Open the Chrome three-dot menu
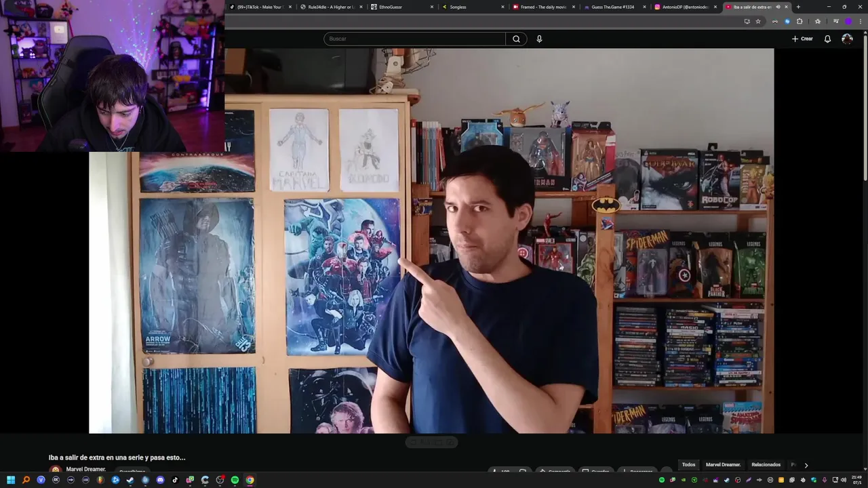 pyautogui.click(x=861, y=21)
